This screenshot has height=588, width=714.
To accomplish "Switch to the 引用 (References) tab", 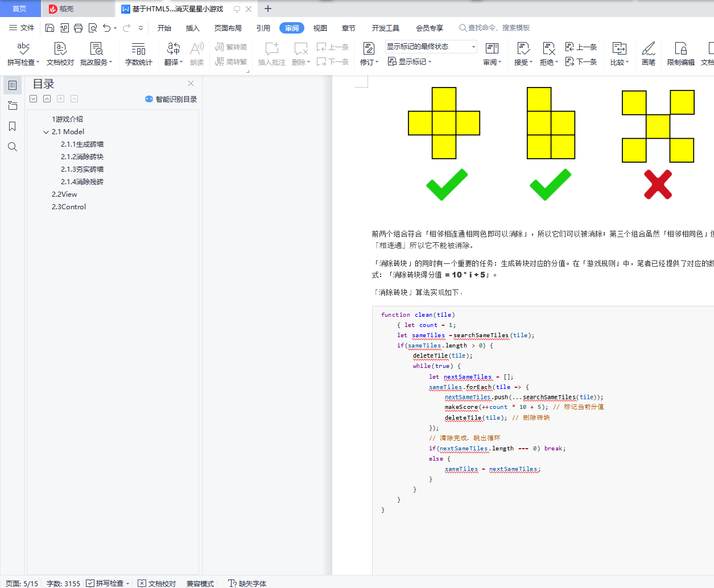I will tap(263, 28).
